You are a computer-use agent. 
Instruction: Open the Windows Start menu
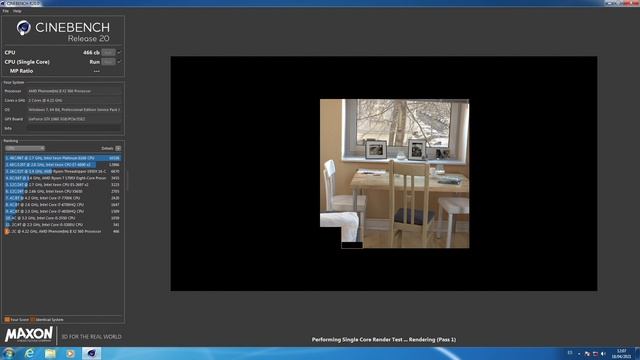pos(9,353)
